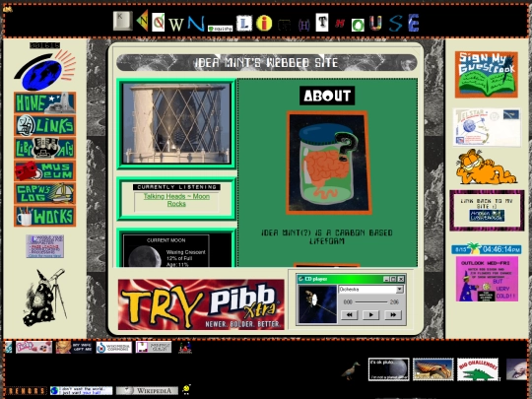
Task: Click the partially visible stamp at far right
Action: tap(517, 369)
